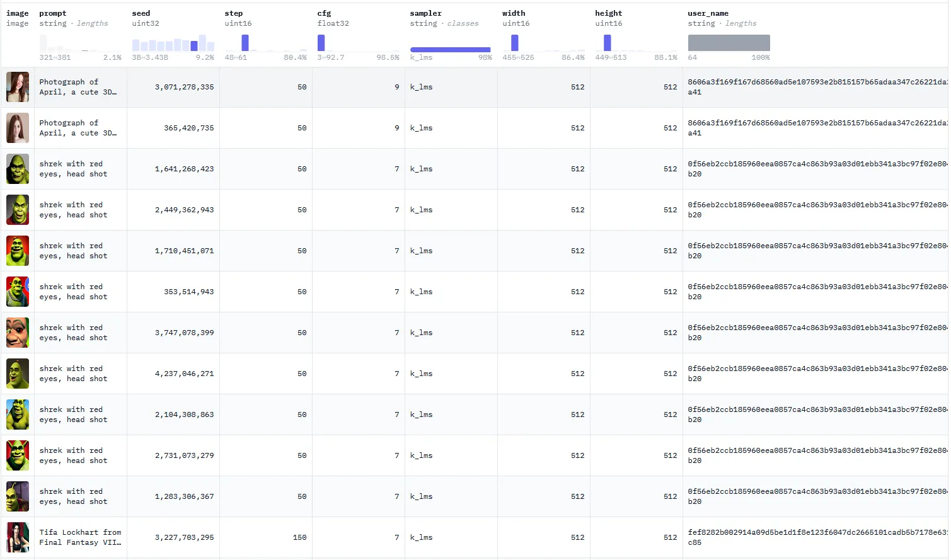Open the Shrek thumbnail for seed 1,641,268,423
Screen dimensions: 951x560
tap(18, 169)
